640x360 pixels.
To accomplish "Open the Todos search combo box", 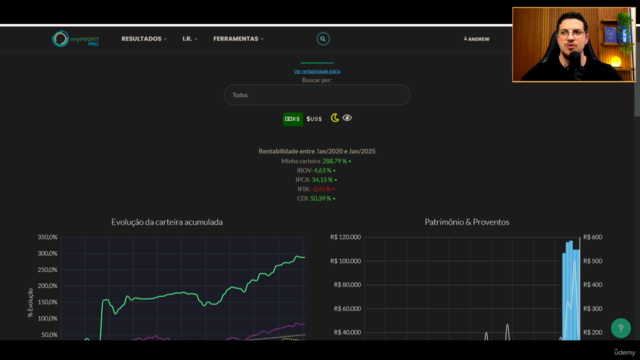I will (317, 95).
